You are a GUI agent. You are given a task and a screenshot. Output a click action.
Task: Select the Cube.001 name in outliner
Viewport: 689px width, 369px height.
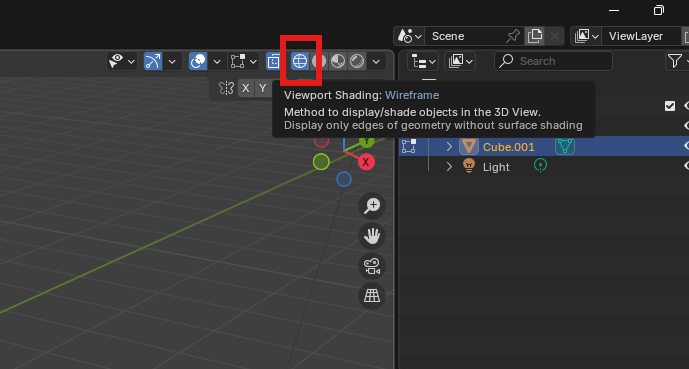click(x=508, y=147)
